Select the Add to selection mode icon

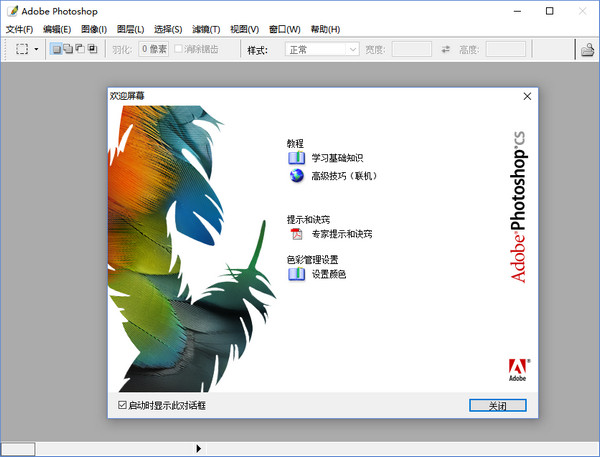(x=68, y=49)
